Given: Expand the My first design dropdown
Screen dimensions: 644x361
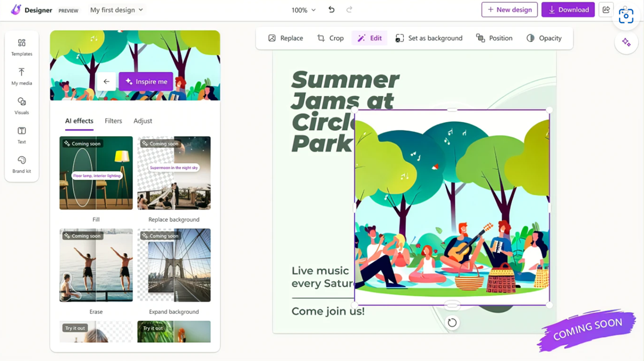Looking at the screenshot, I should 117,10.
